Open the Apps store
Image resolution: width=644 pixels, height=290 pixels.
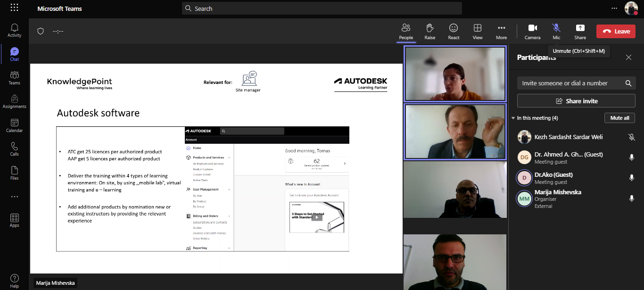pyautogui.click(x=14, y=220)
